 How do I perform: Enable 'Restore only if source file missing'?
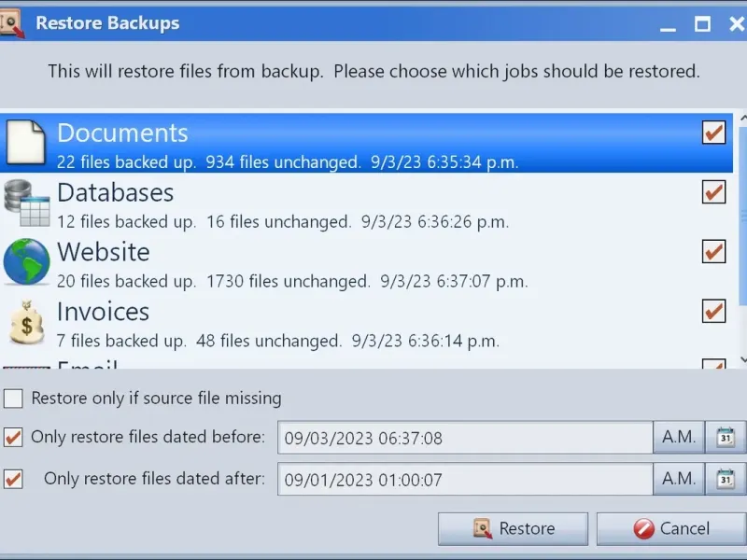[x=13, y=399]
